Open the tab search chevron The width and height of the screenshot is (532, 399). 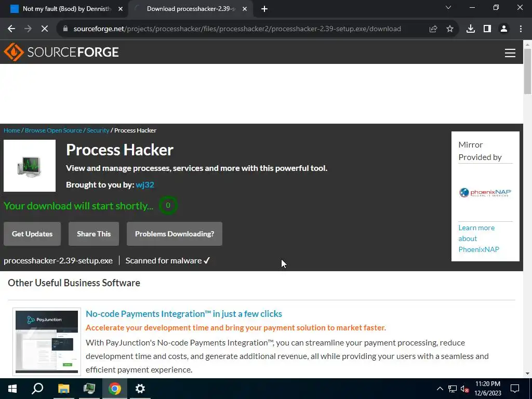[x=448, y=7]
